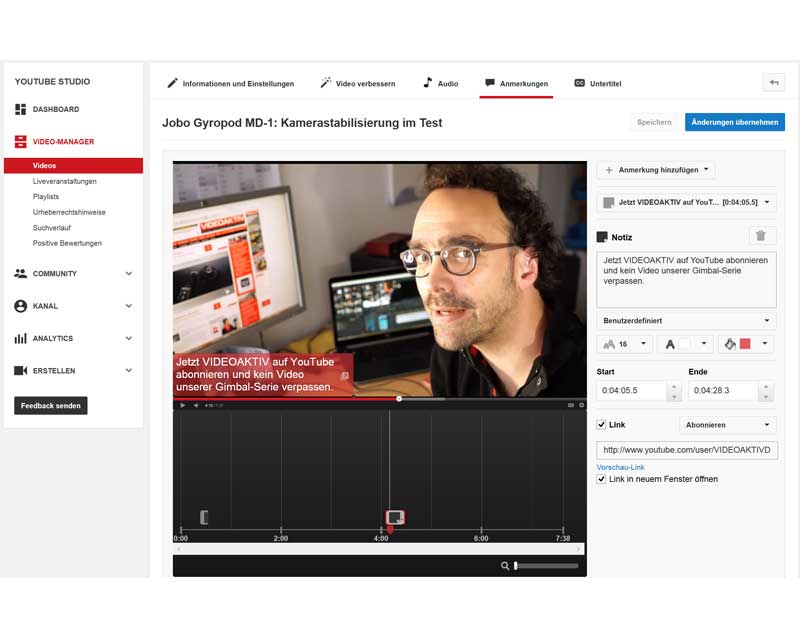Screen dimensions: 800x640
Task: Open the Abonnieren link type dropdown
Action: 728,425
